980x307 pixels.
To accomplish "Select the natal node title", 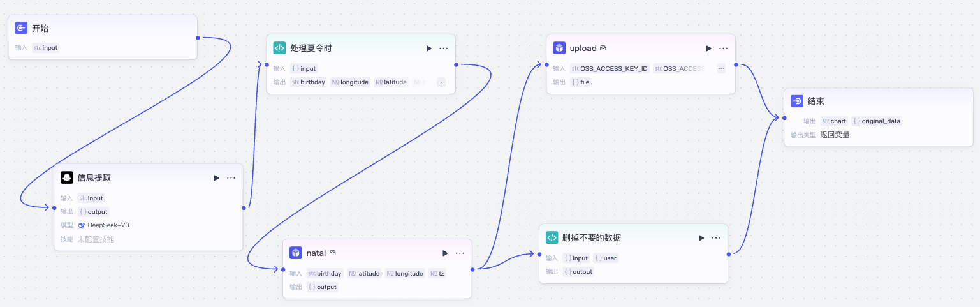I will (316, 253).
